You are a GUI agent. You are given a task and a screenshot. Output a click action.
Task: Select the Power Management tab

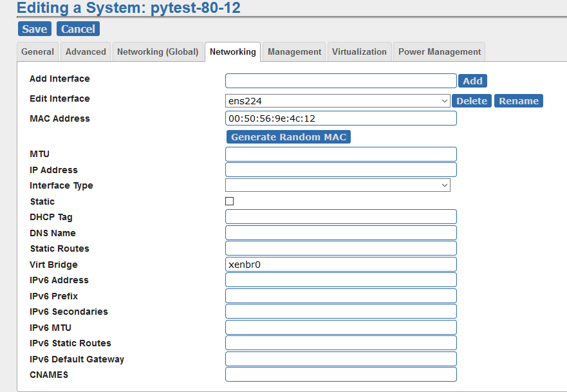click(x=440, y=52)
